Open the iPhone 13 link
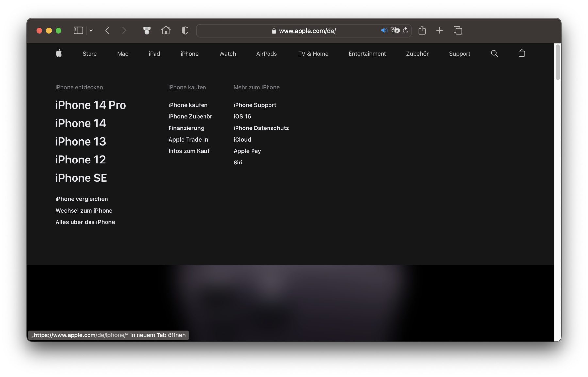The image size is (588, 377). pyautogui.click(x=81, y=142)
